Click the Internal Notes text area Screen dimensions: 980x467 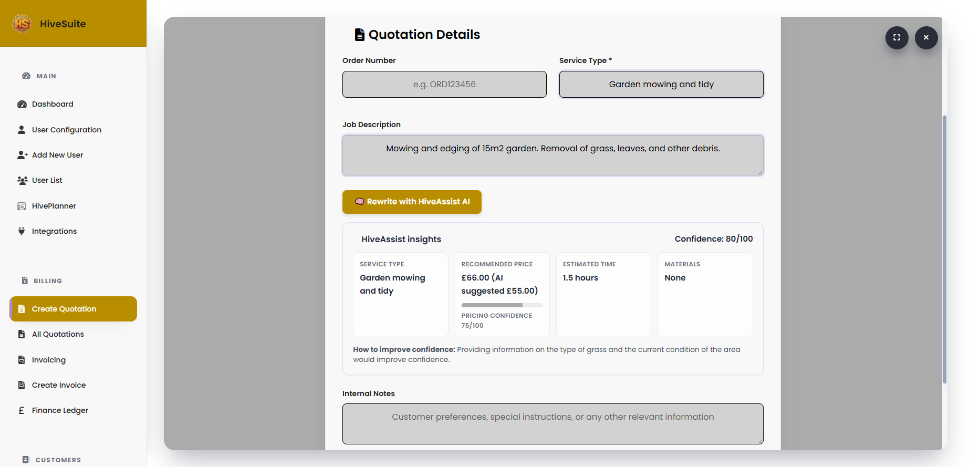tap(552, 423)
